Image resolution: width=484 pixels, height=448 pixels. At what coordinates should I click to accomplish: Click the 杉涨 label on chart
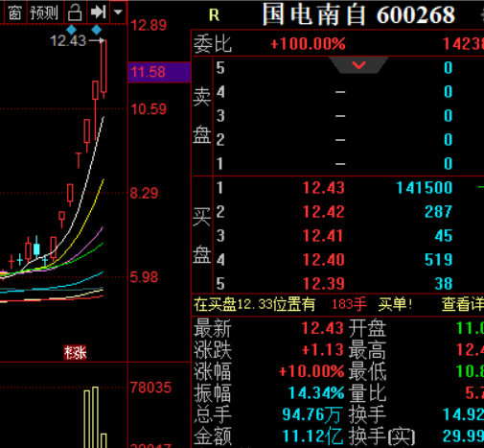pos(75,353)
